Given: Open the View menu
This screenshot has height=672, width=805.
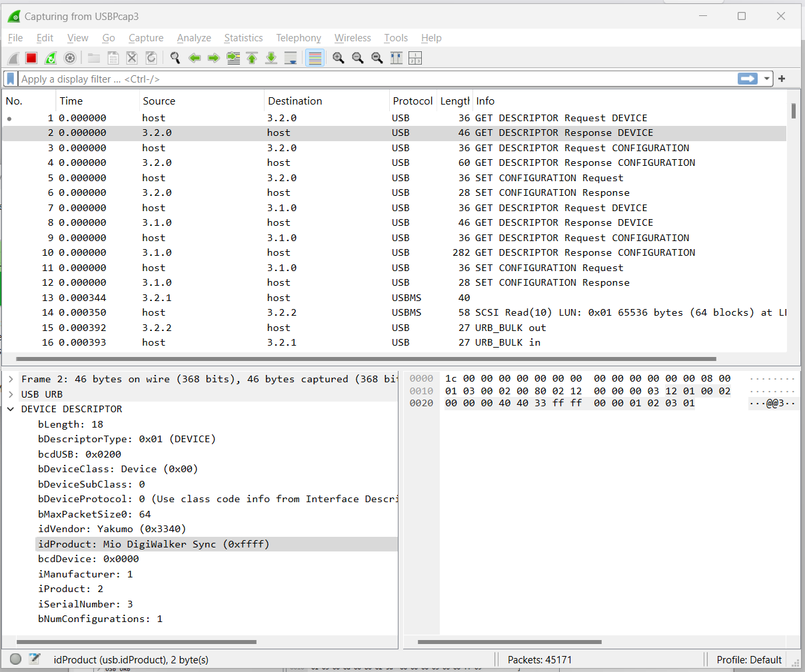Looking at the screenshot, I should coord(77,38).
